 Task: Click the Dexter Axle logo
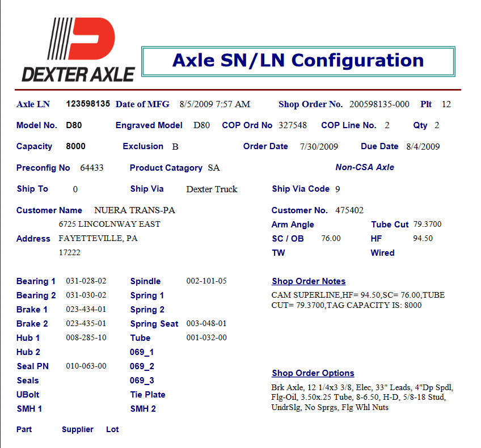pyautogui.click(x=78, y=50)
